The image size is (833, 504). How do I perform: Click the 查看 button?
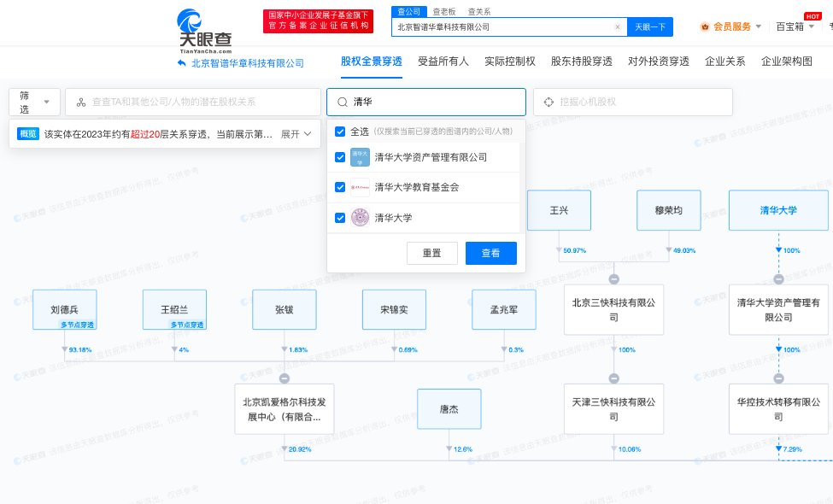pyautogui.click(x=490, y=254)
